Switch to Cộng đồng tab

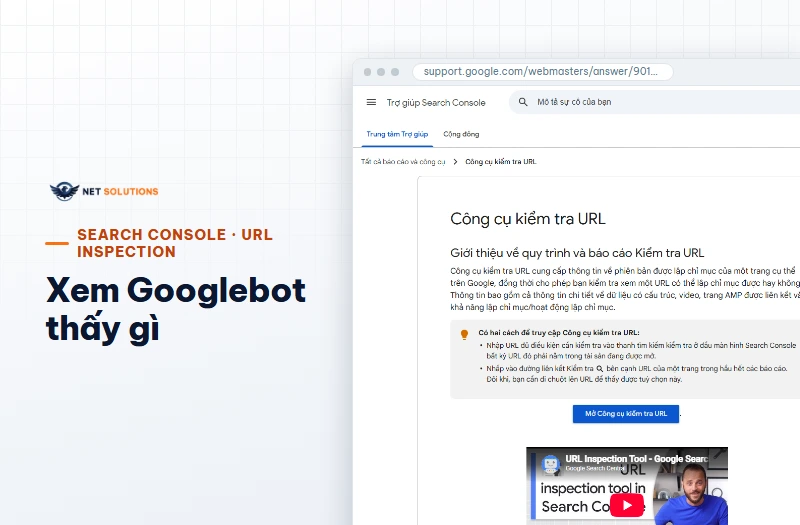(461, 134)
